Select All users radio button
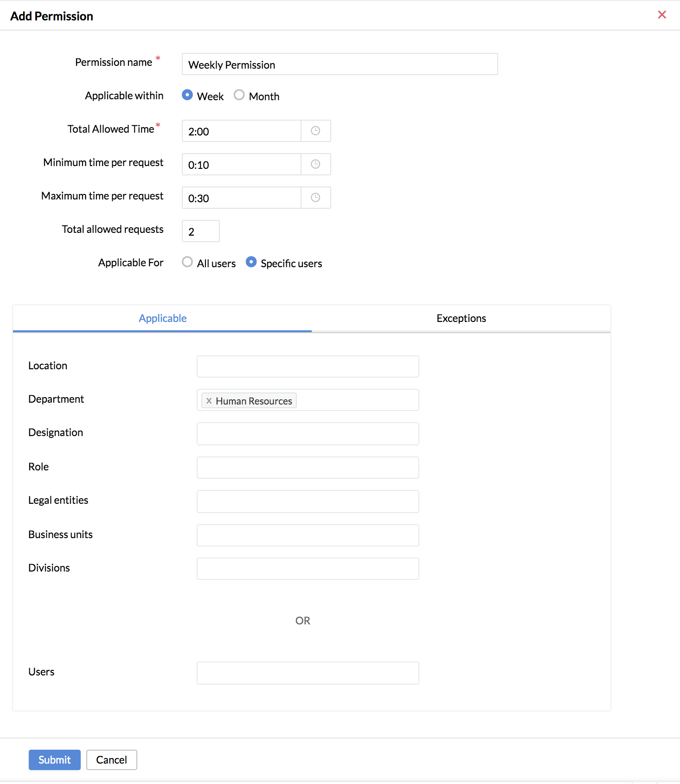680x784 pixels. [x=187, y=262]
